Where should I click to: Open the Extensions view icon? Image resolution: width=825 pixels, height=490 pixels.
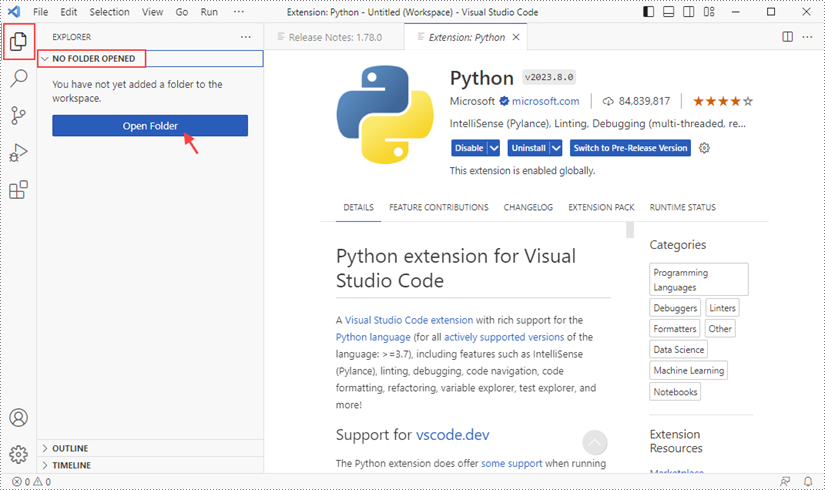click(x=18, y=189)
